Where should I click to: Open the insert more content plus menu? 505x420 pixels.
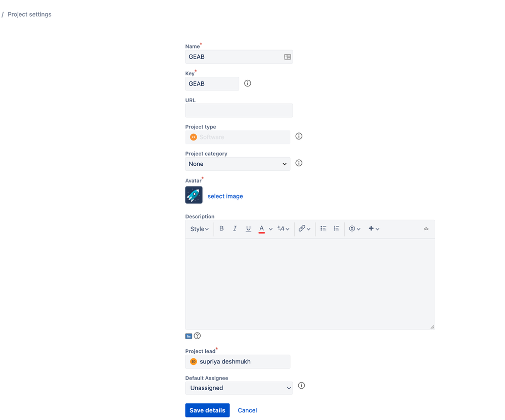pyautogui.click(x=372, y=228)
